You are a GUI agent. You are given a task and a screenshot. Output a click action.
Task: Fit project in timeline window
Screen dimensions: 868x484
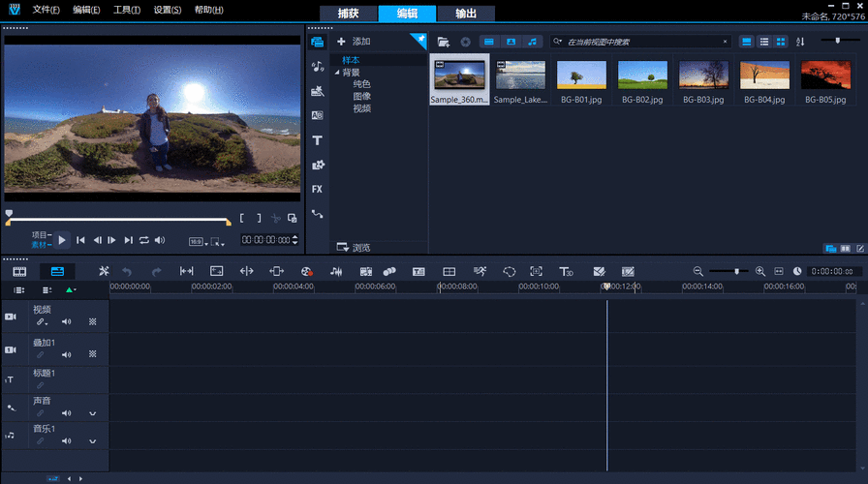[x=778, y=271]
